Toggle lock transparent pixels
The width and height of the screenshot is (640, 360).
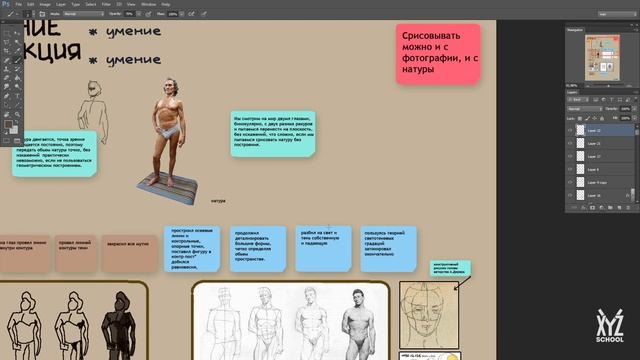580,118
